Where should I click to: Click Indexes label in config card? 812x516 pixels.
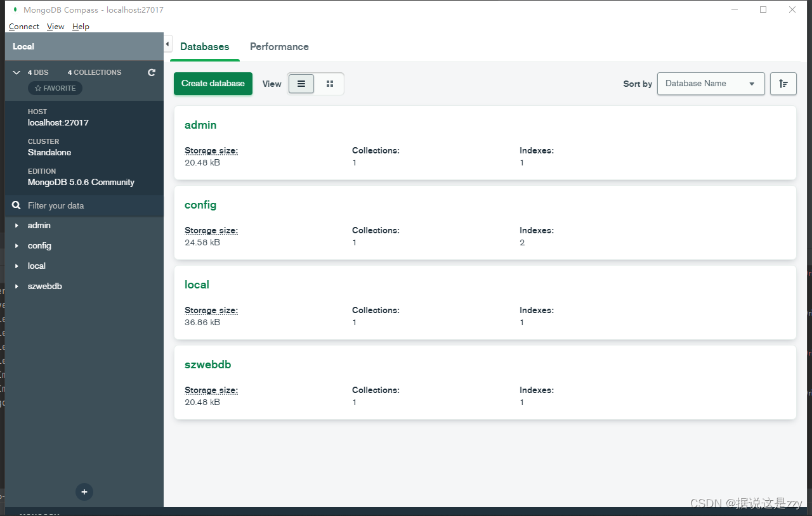[x=537, y=231]
